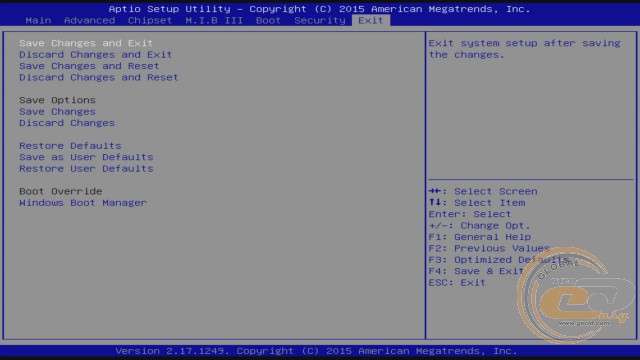This screenshot has width=640, height=360.
Task: Click the 'Select Item' key hint
Action: 477,203
